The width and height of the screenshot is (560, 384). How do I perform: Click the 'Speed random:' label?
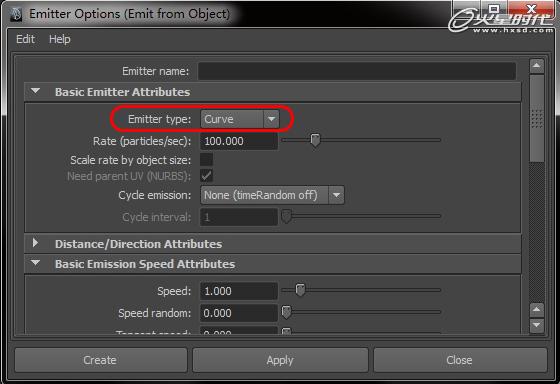pos(155,313)
